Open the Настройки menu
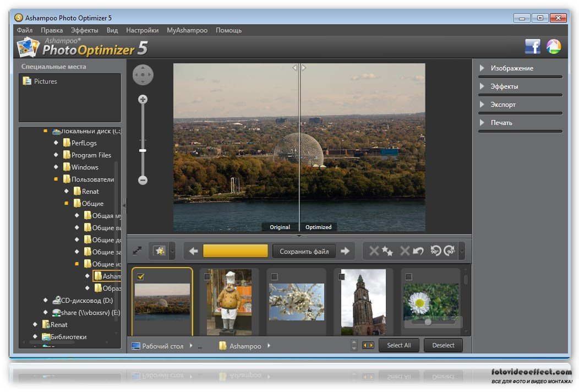This screenshot has height=392, width=579. 142,30
